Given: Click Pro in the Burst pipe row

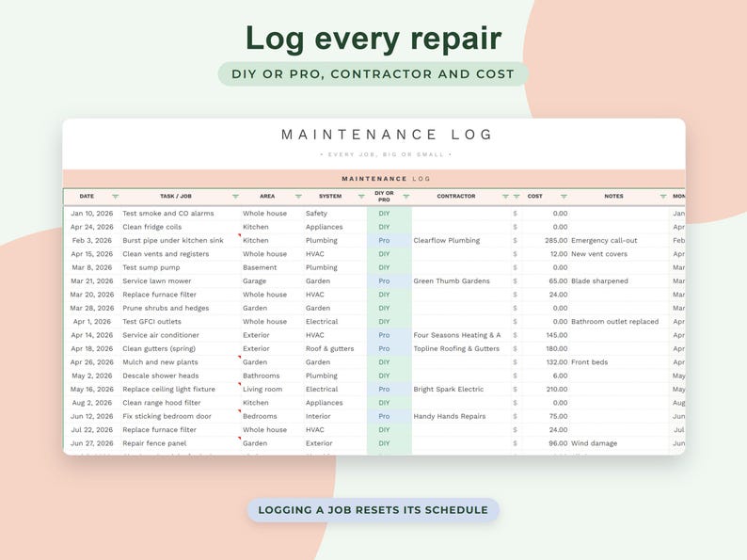Looking at the screenshot, I should click(384, 241).
